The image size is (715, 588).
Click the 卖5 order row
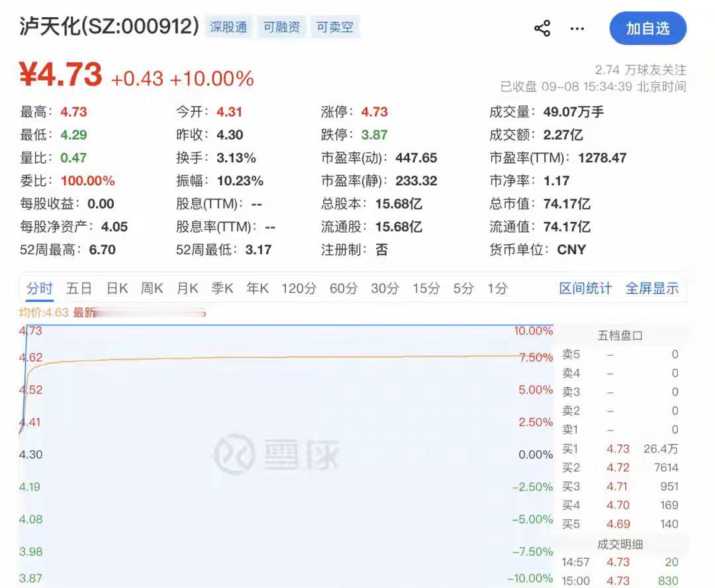620,354
